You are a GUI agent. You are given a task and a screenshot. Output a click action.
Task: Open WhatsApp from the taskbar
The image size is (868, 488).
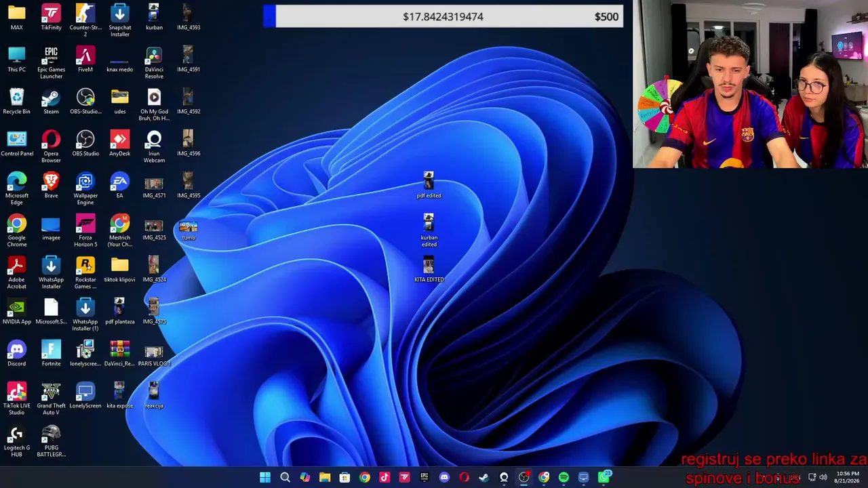click(604, 477)
